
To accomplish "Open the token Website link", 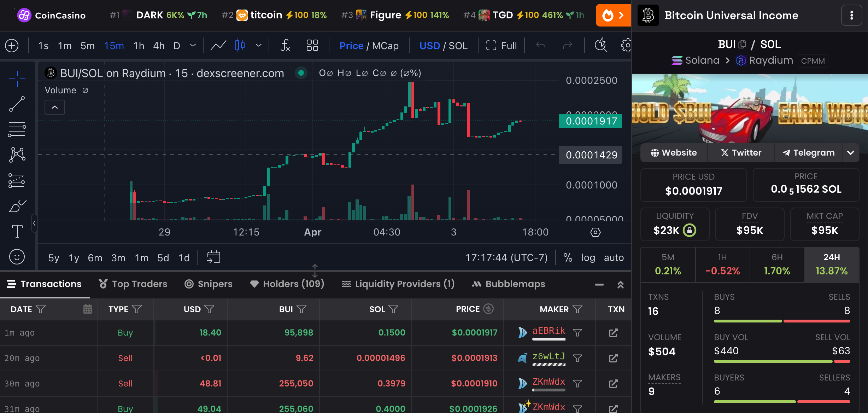I will (674, 153).
